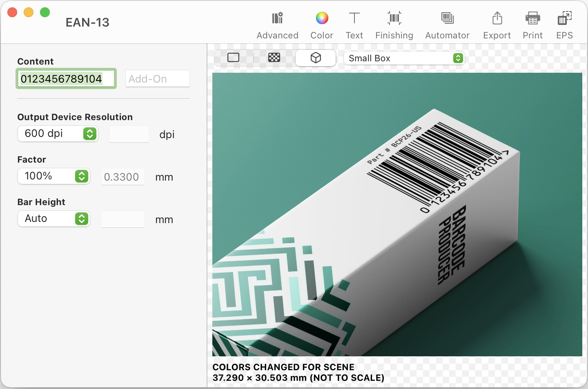
Task: Select the 3D box preview mode
Action: [316, 58]
